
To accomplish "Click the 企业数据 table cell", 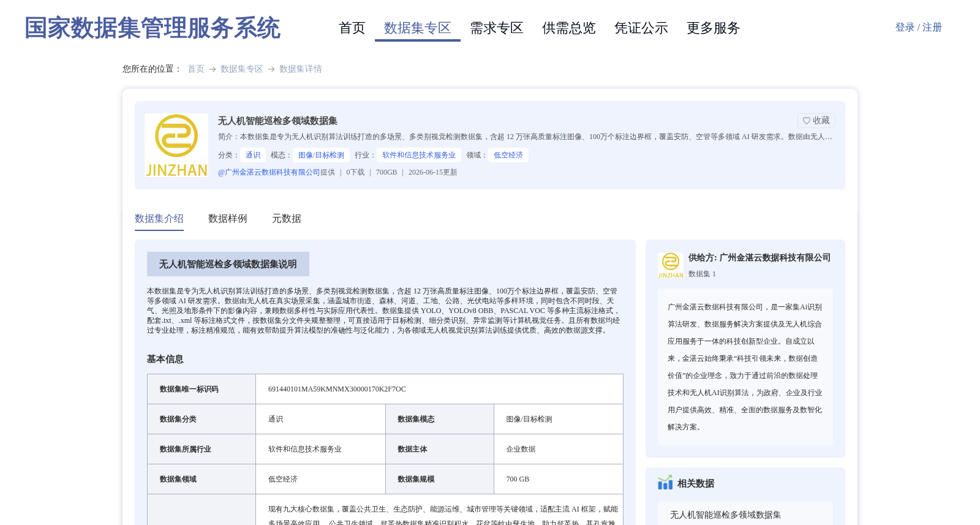I will click(x=521, y=449).
